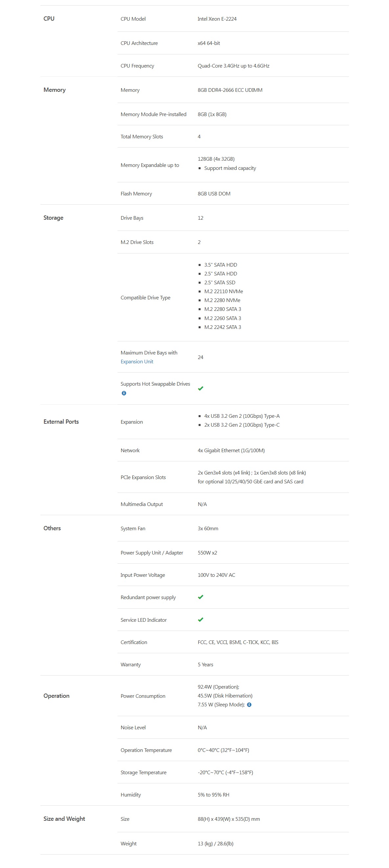
Task: Select the CPU section heading
Action: [49, 19]
